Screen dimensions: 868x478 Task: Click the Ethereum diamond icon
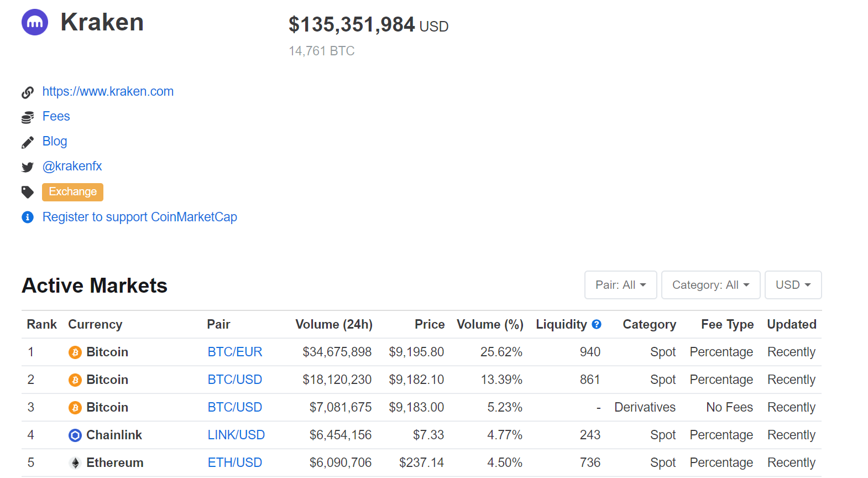75,463
